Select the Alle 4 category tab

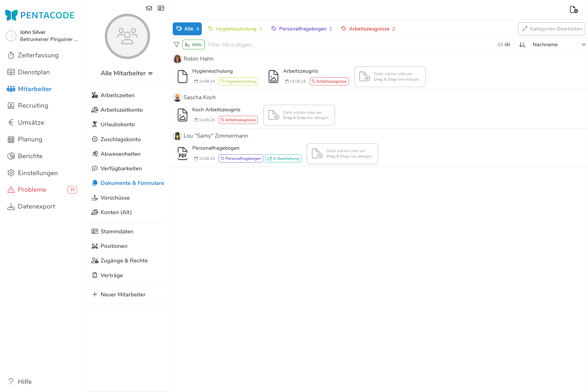(187, 29)
